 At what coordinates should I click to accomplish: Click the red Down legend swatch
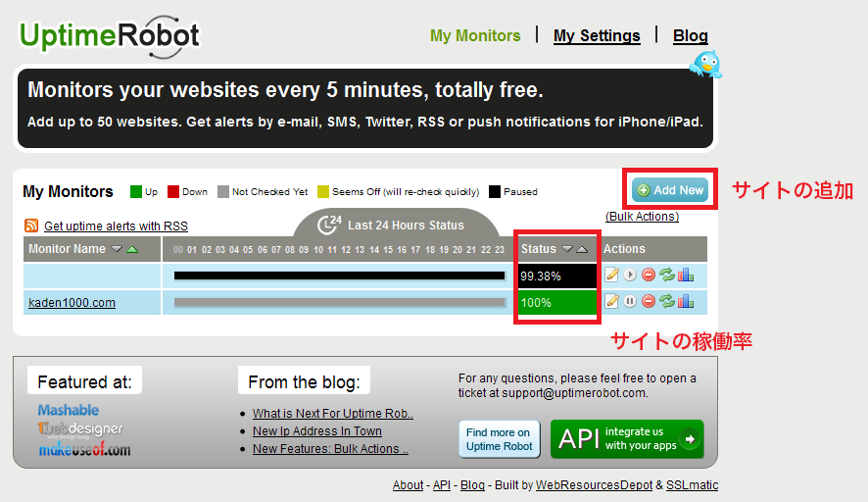(173, 192)
